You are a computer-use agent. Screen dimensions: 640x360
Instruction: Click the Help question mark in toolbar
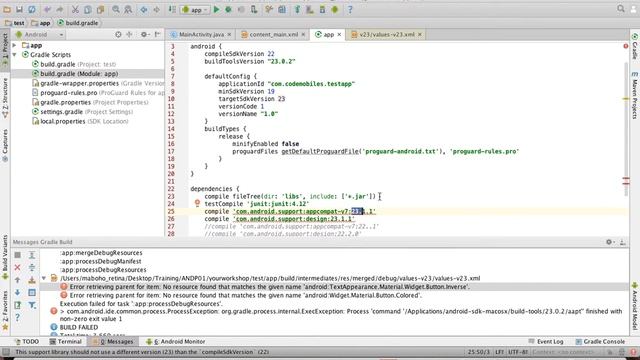point(350,9)
